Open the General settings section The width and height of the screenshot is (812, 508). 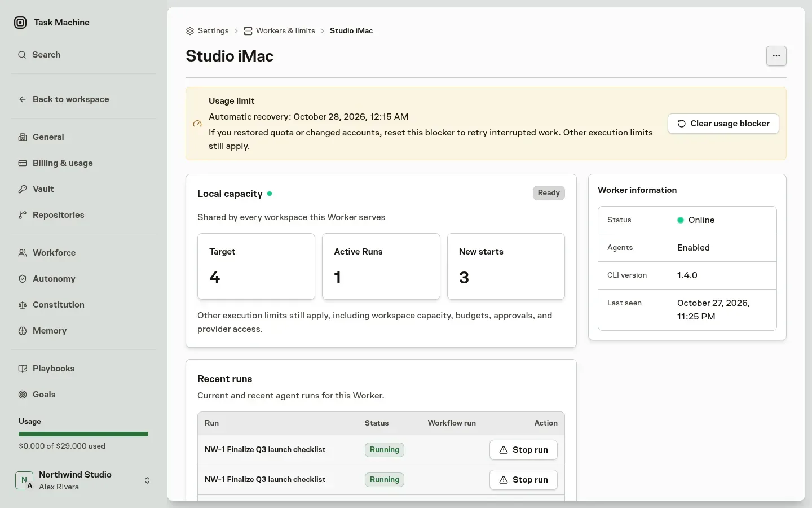coord(83,137)
